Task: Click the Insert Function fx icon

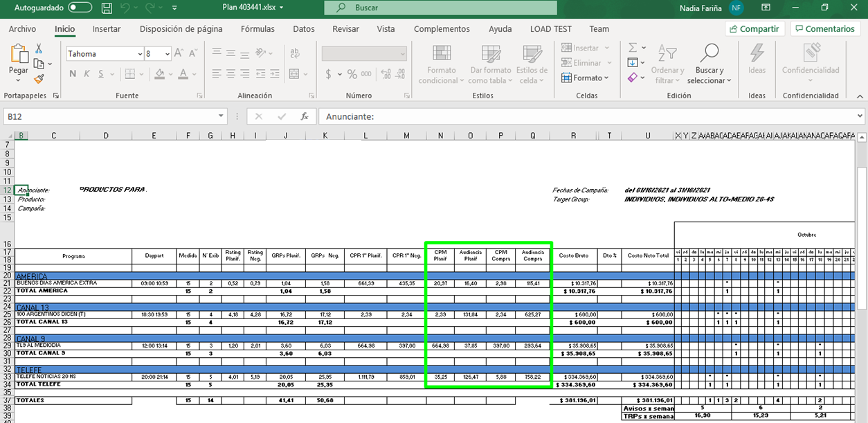Action: click(x=304, y=116)
